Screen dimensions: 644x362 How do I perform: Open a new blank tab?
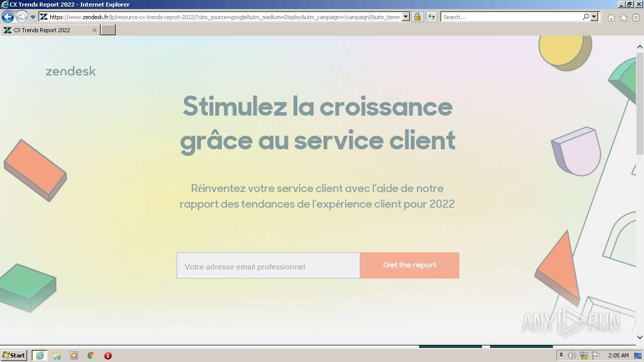coord(108,30)
